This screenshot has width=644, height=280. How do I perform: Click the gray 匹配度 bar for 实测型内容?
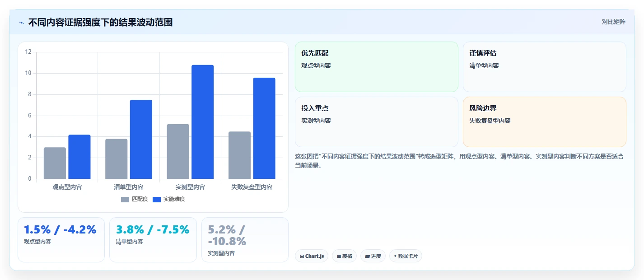pos(178,151)
